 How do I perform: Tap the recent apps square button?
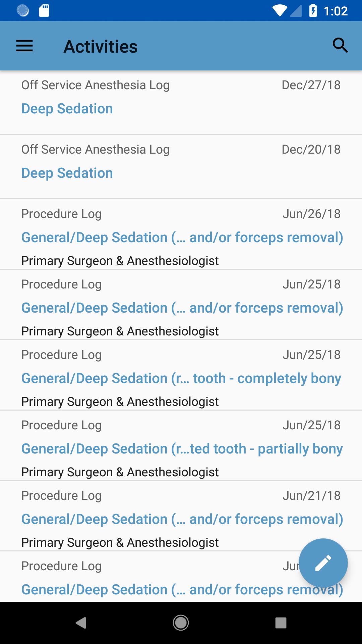281,623
